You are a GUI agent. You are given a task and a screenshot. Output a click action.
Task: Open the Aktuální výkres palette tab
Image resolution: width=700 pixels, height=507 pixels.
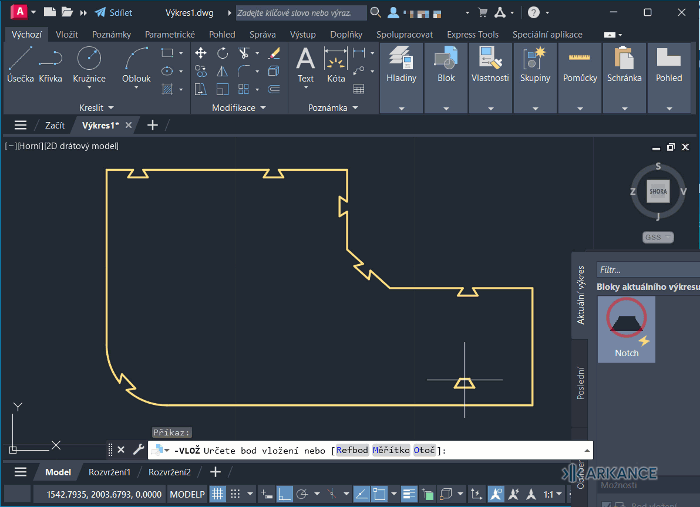click(580, 295)
